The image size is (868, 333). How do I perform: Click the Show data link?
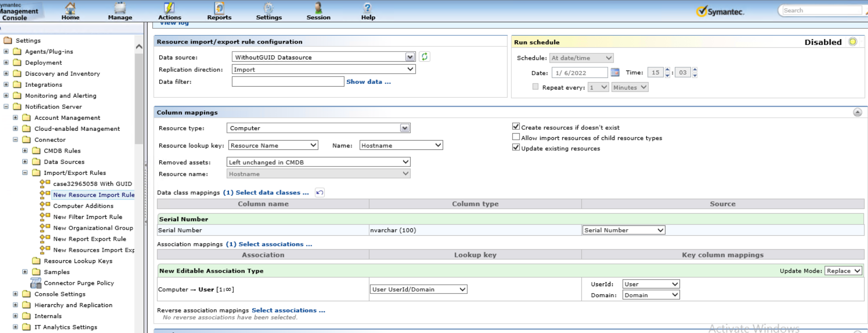[368, 82]
